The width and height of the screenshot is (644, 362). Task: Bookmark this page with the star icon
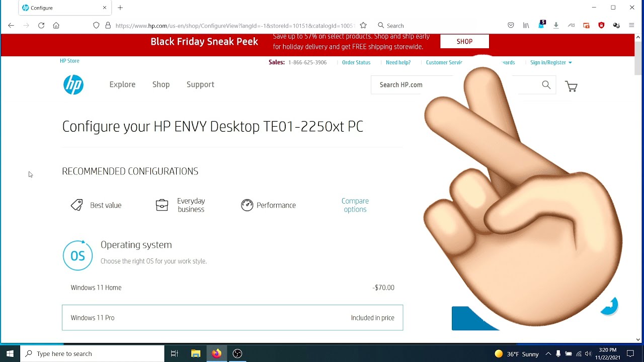click(x=363, y=25)
